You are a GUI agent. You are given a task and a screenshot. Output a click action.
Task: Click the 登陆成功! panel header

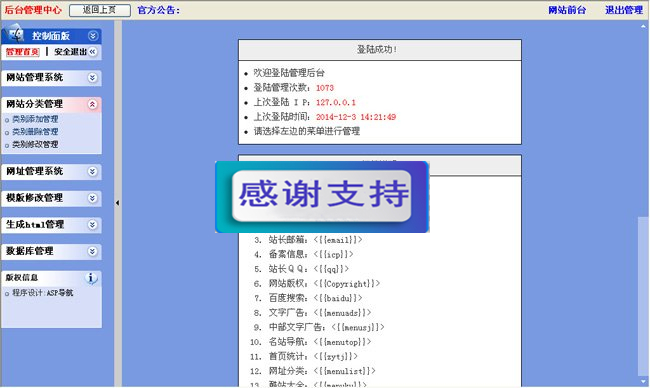[x=380, y=50]
